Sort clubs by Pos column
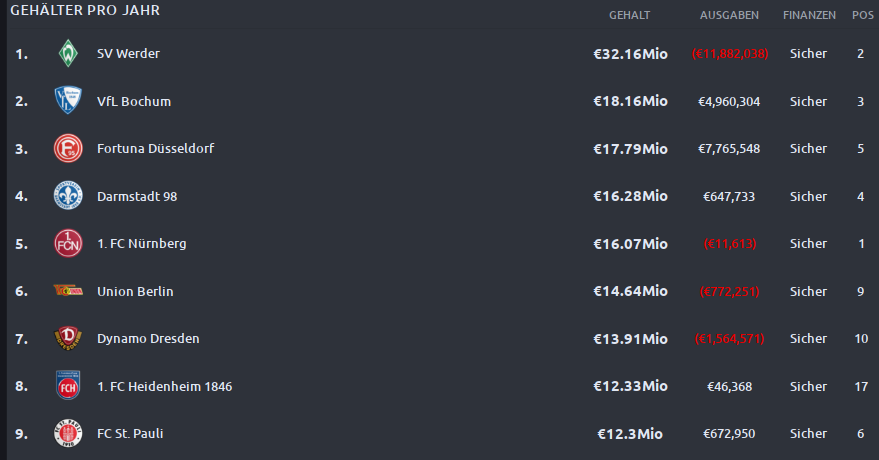 [x=863, y=15]
